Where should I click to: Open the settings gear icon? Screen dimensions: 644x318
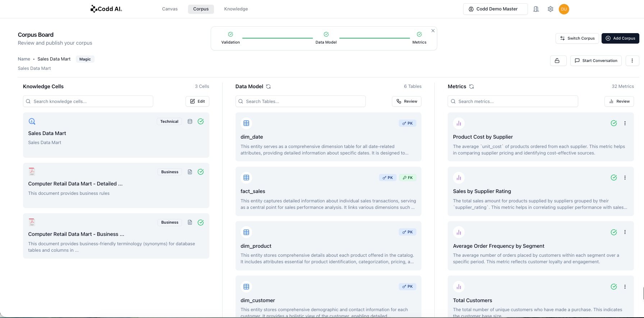550,9
